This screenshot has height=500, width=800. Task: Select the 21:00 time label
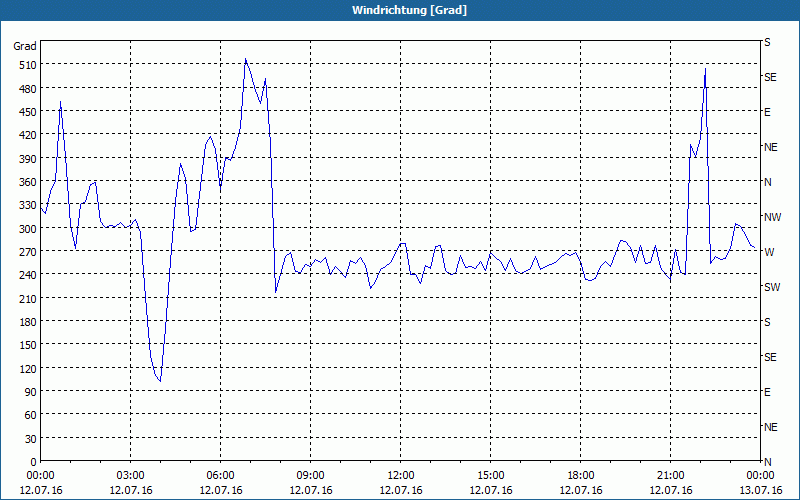[670, 476]
